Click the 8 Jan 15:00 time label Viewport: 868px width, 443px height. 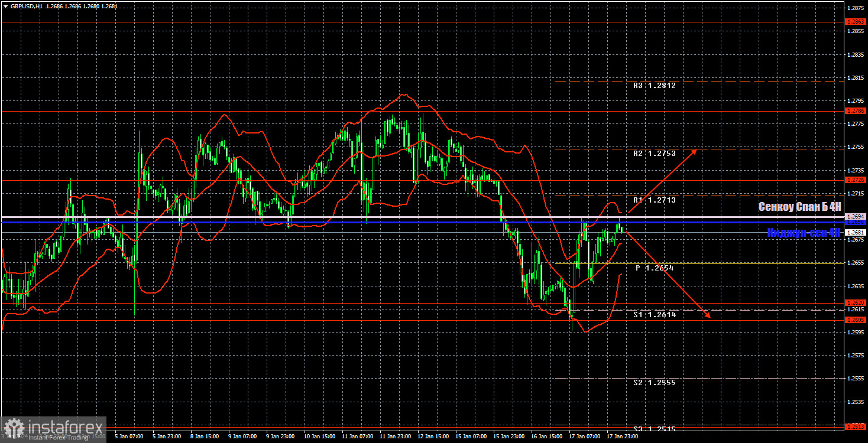(x=204, y=437)
